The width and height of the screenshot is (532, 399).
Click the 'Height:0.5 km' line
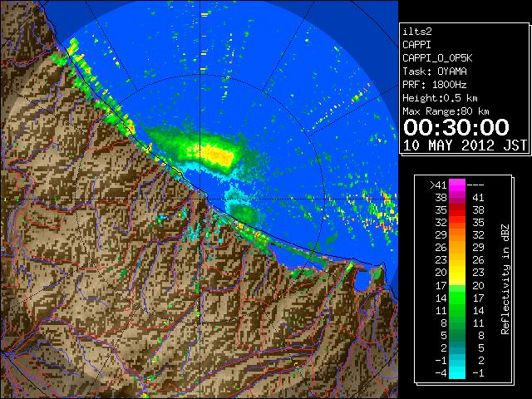click(x=440, y=98)
